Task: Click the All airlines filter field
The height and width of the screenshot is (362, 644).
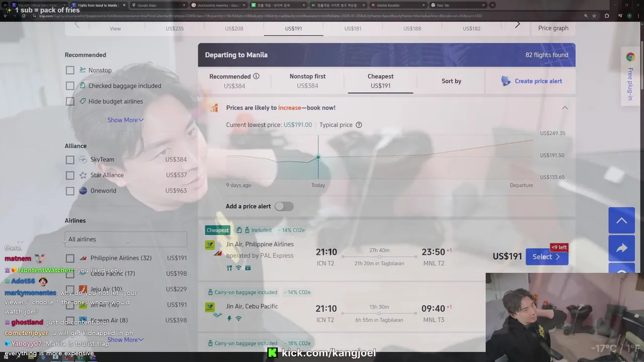Action: tap(126, 239)
